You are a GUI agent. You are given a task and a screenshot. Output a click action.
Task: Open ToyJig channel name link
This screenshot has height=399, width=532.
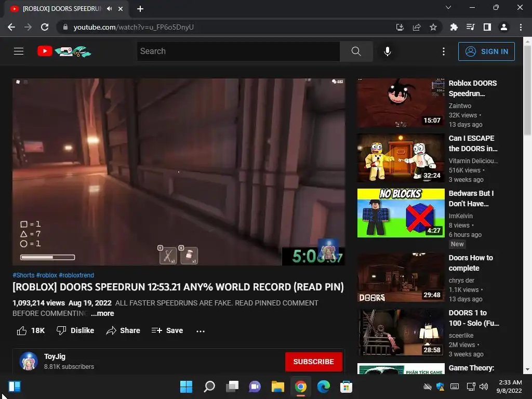[x=55, y=356]
